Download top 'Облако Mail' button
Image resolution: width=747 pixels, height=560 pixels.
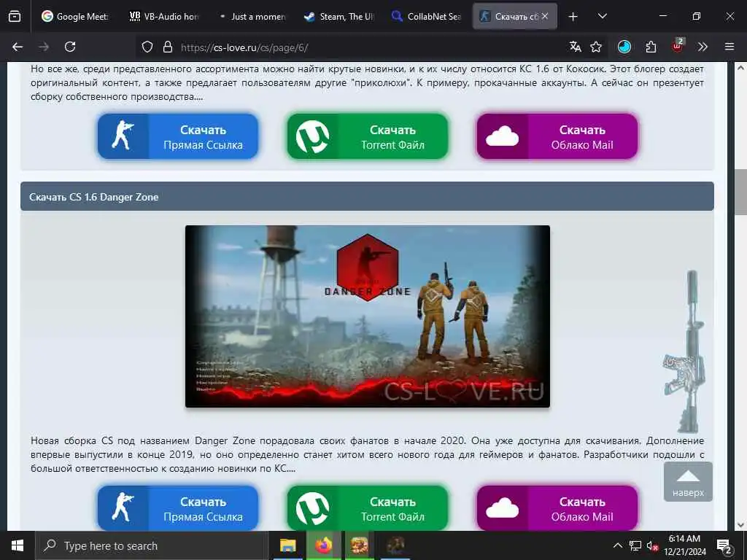[557, 136]
